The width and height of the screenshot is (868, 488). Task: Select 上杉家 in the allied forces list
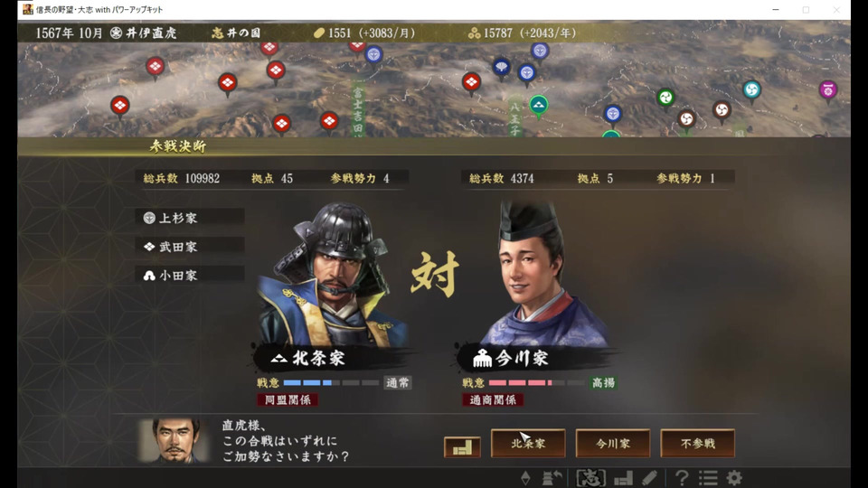click(190, 218)
